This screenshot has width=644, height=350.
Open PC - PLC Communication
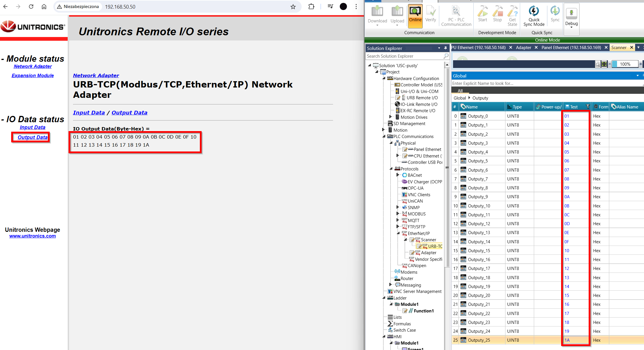(x=456, y=16)
